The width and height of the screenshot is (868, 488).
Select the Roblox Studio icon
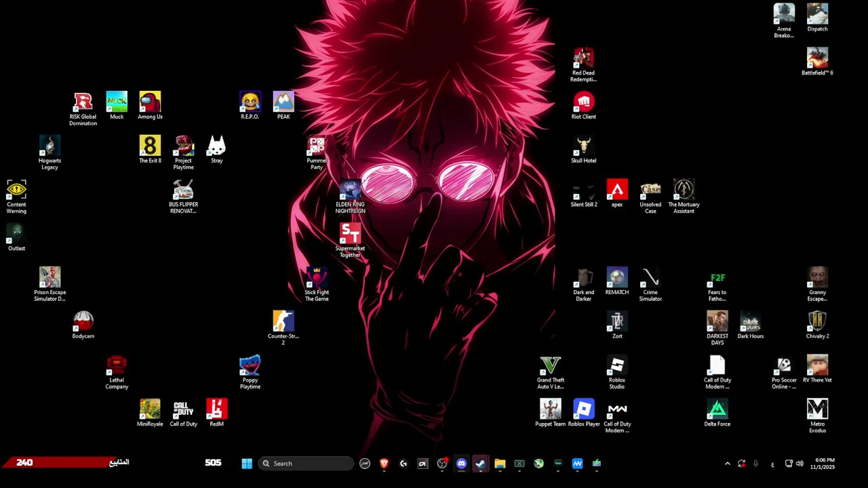click(x=617, y=372)
